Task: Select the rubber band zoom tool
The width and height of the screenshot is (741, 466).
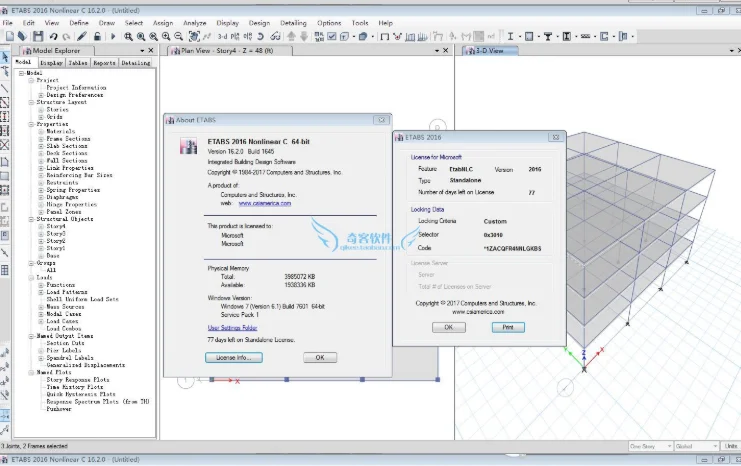Action: 128,36
